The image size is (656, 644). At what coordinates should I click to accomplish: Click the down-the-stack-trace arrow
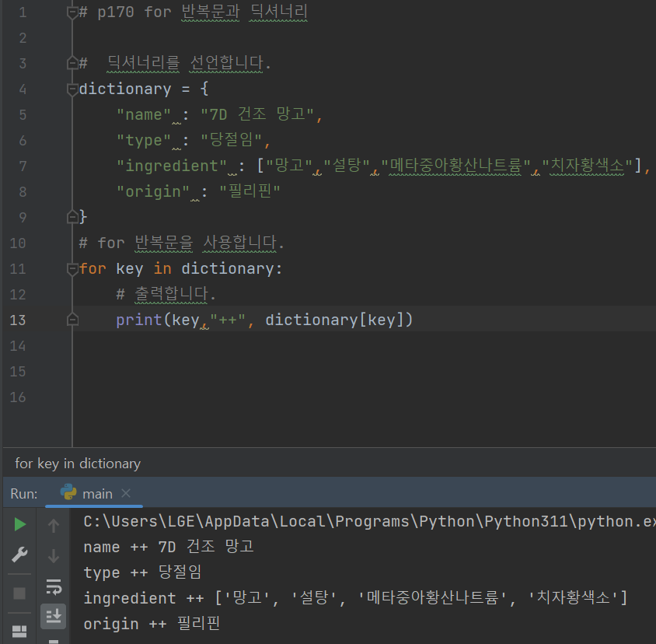click(x=54, y=556)
